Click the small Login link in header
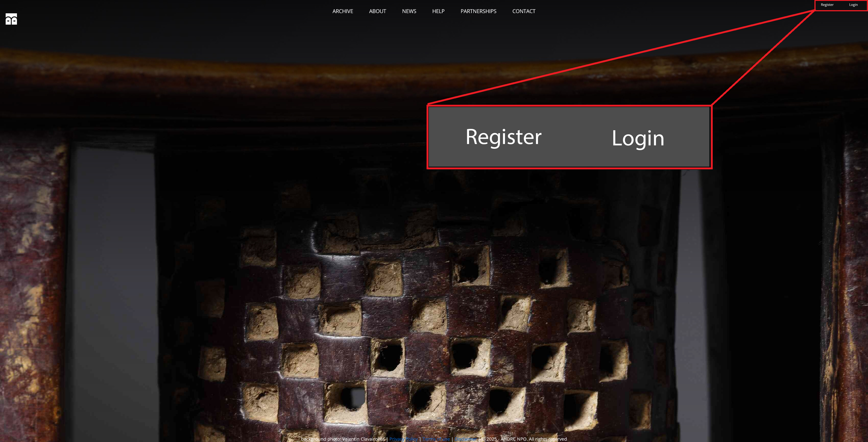 point(853,5)
